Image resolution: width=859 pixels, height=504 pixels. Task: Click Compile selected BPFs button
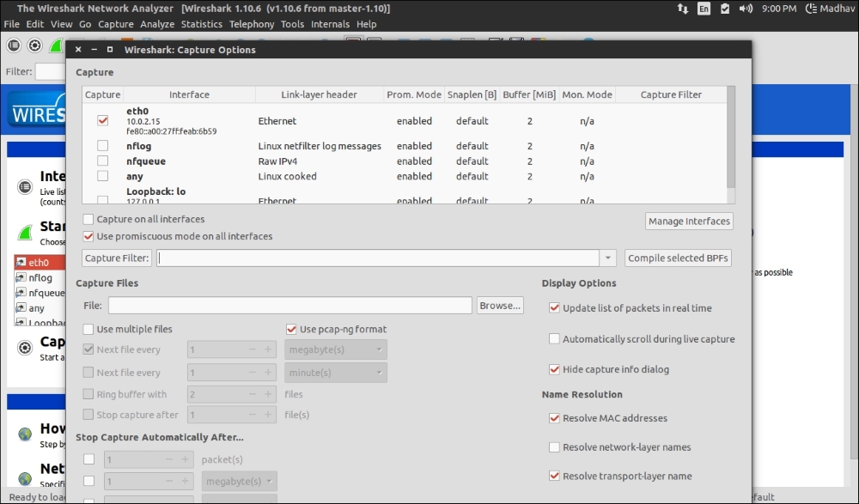point(678,258)
